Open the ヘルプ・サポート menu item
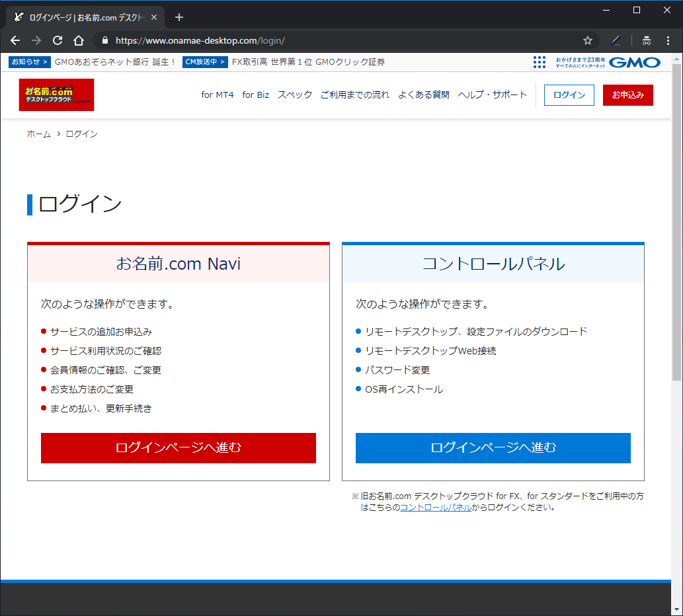 point(492,95)
